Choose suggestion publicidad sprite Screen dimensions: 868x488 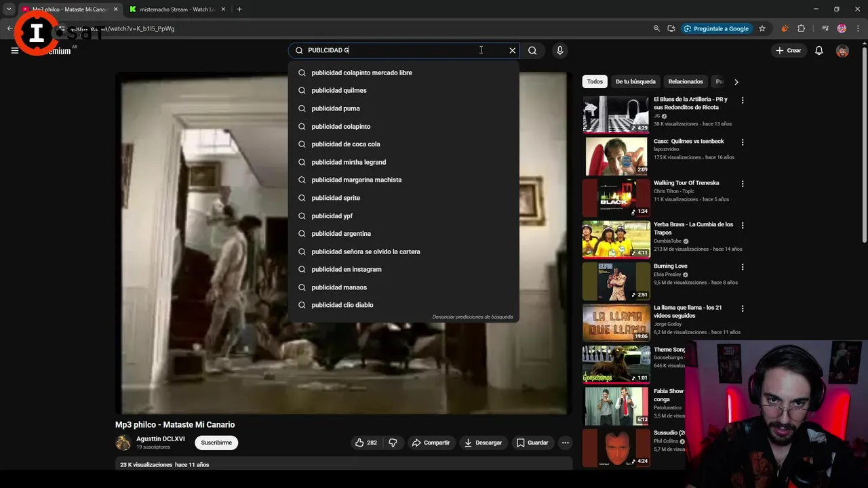pos(403,198)
